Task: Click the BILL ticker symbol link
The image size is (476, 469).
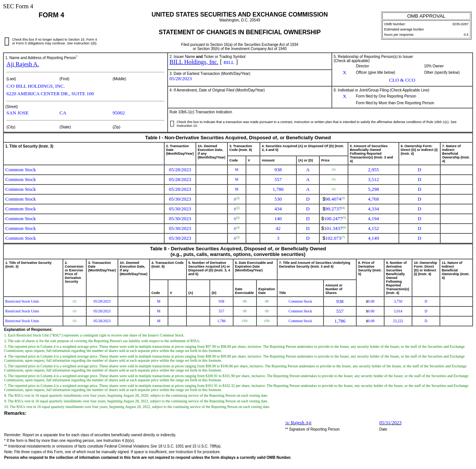Action: pyautogui.click(x=228, y=62)
